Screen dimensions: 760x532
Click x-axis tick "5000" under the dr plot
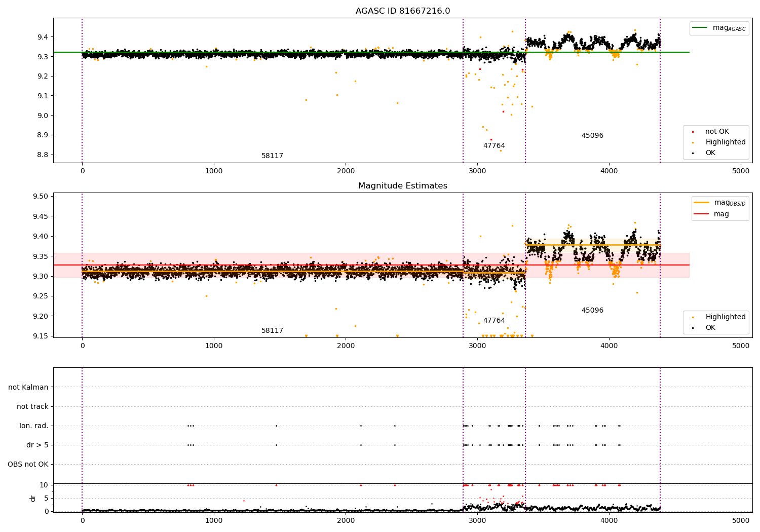coord(741,520)
